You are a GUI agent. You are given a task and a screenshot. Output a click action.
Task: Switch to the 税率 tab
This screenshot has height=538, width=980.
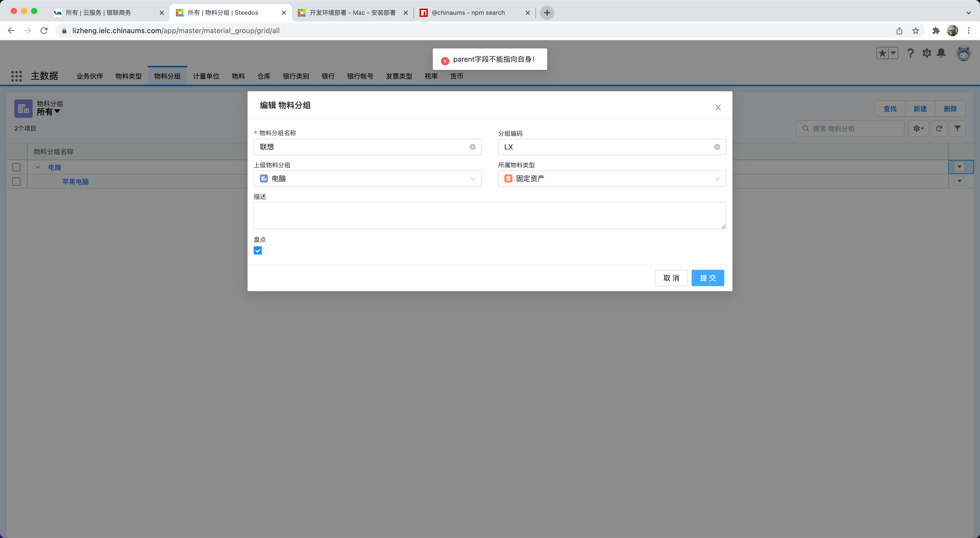[431, 76]
